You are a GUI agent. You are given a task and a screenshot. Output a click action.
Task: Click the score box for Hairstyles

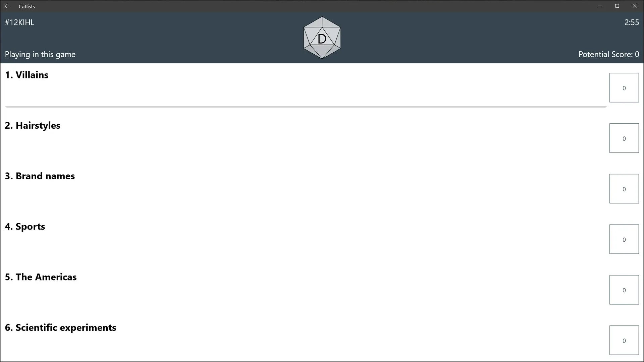624,138
